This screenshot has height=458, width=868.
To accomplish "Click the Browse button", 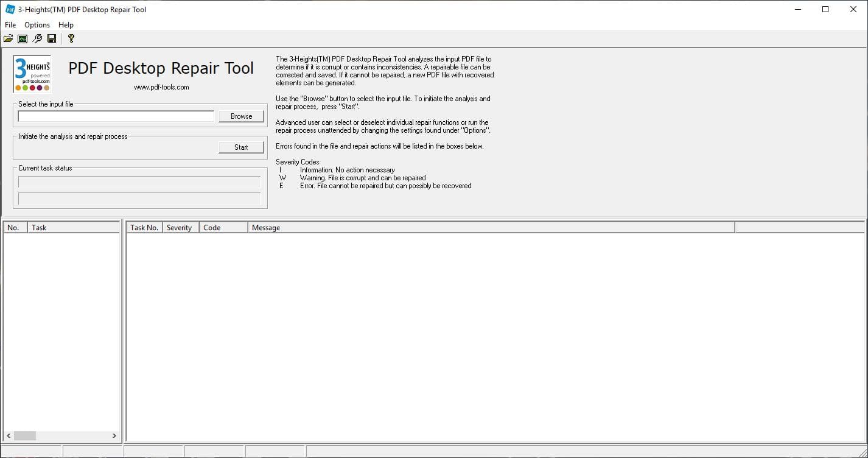I will [x=241, y=116].
